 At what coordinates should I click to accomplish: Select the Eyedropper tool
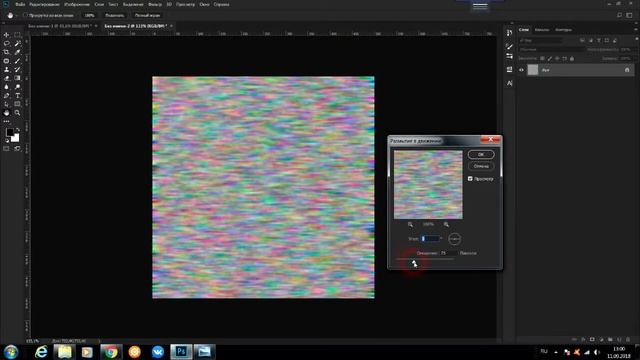coord(18,52)
